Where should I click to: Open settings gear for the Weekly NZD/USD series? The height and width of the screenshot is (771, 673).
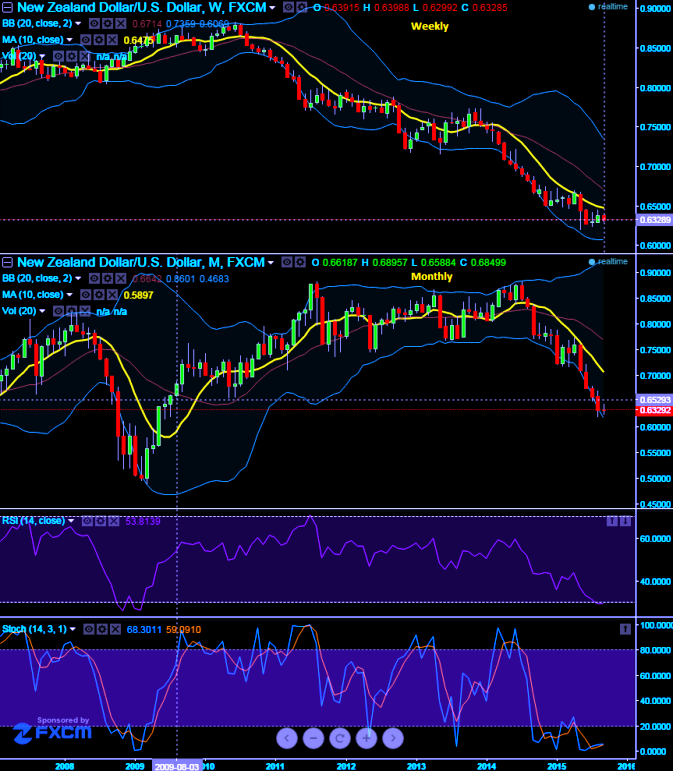[301, 7]
